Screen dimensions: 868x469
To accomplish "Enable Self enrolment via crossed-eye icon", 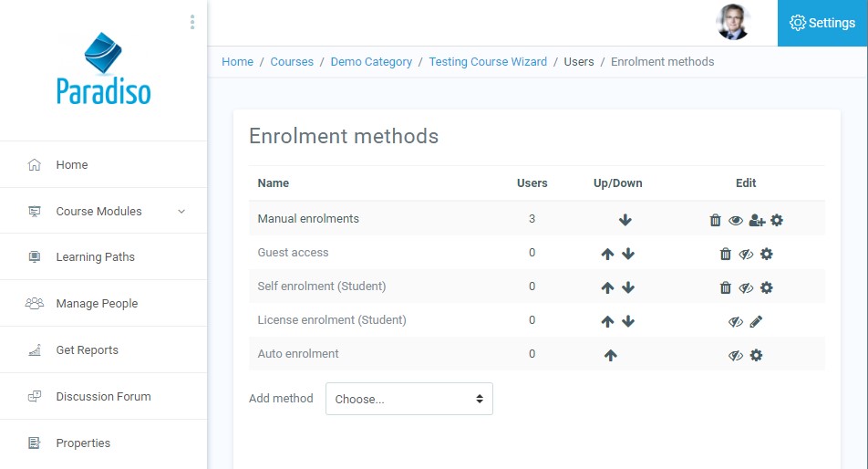I will tap(746, 287).
